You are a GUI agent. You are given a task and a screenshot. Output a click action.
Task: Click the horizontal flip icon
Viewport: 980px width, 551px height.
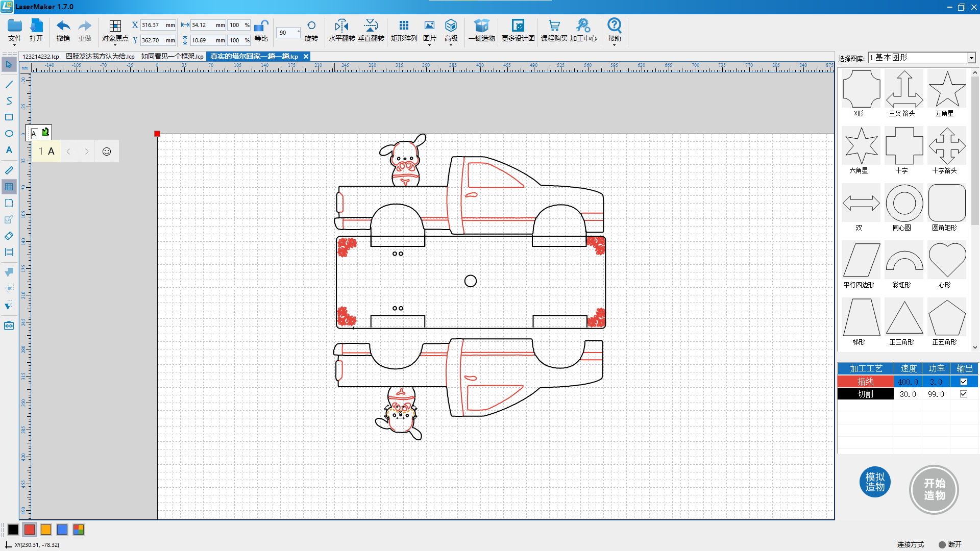[x=341, y=26]
